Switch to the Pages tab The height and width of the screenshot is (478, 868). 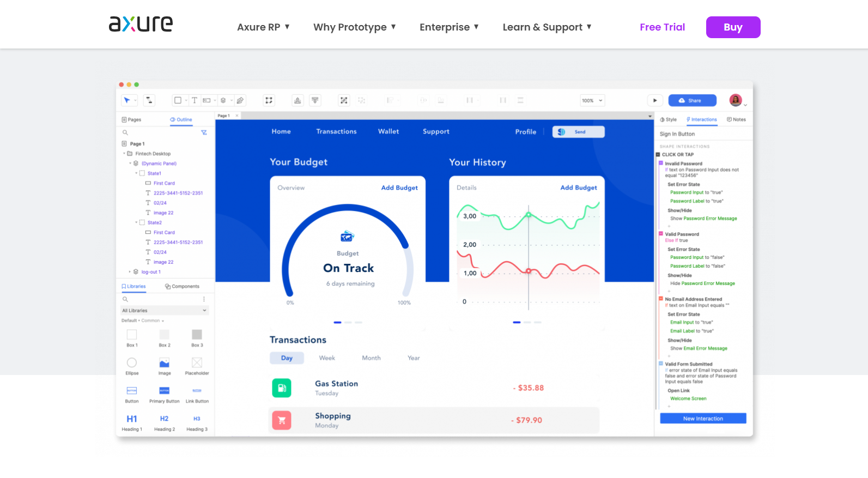pos(131,119)
